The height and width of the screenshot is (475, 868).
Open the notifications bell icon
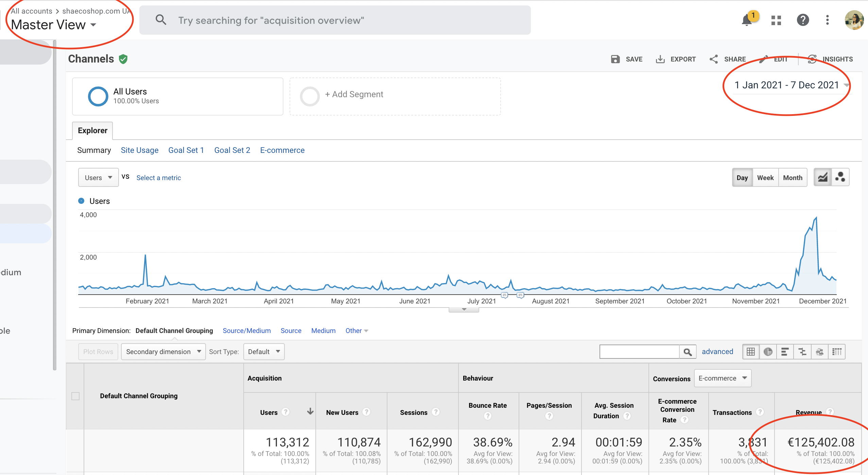[x=747, y=20]
